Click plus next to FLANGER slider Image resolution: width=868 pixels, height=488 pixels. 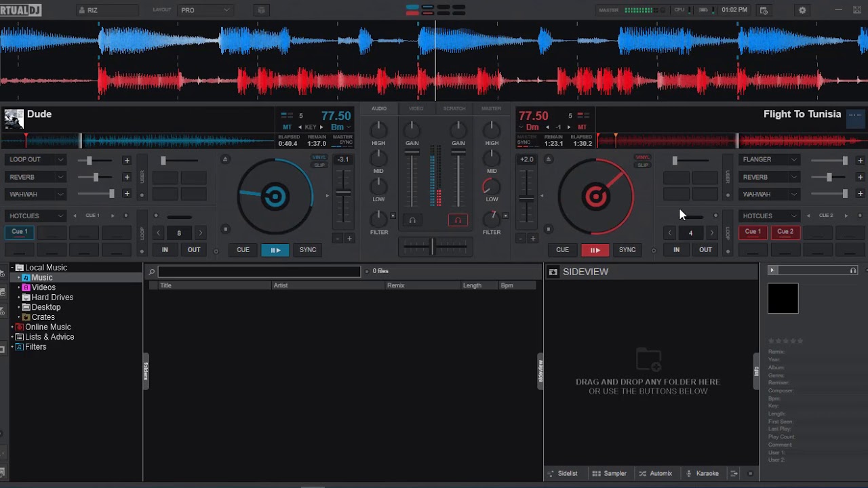tap(860, 161)
